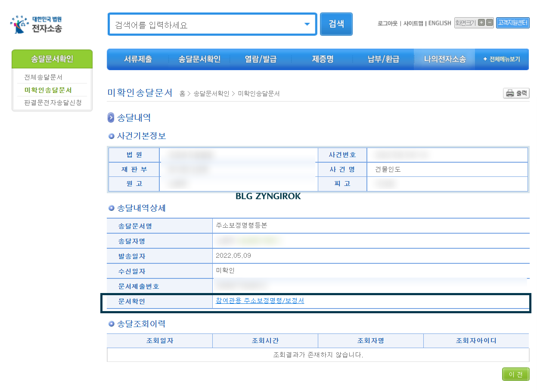Switch site language via ENGLISH link

[x=439, y=23]
